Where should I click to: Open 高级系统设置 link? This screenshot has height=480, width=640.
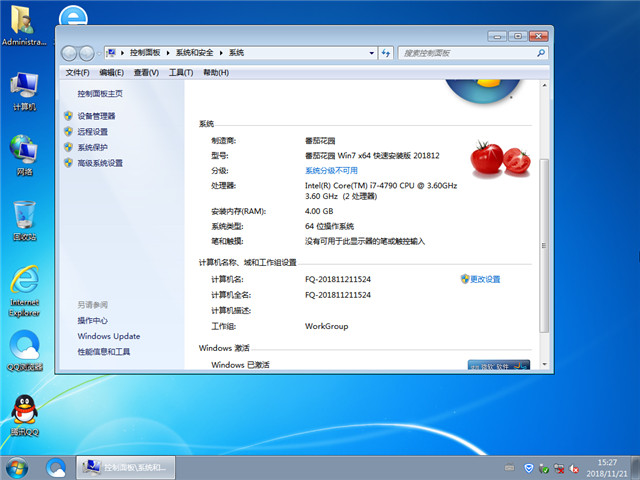100,163
